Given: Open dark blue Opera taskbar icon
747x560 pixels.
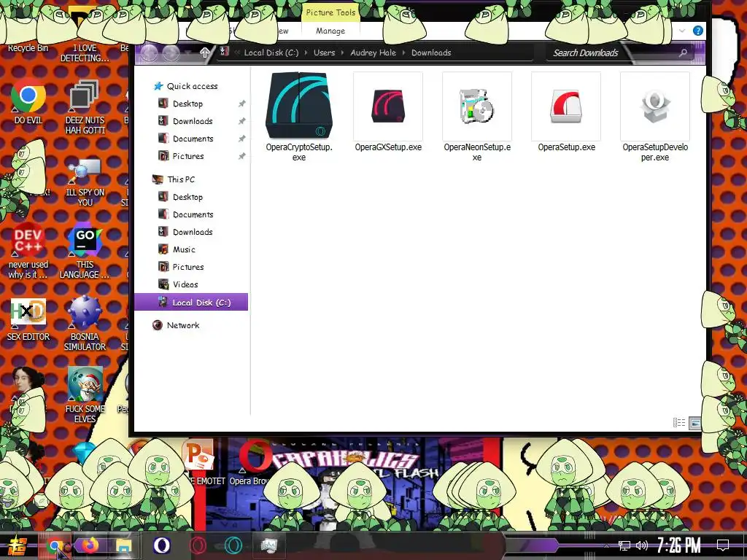Looking at the screenshot, I should pyautogui.click(x=162, y=545).
